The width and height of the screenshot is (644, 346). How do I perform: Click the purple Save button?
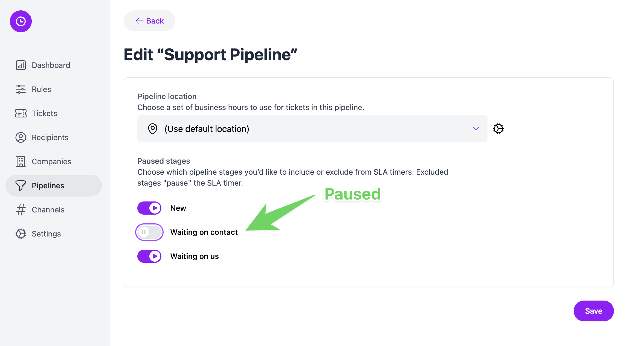click(x=594, y=311)
